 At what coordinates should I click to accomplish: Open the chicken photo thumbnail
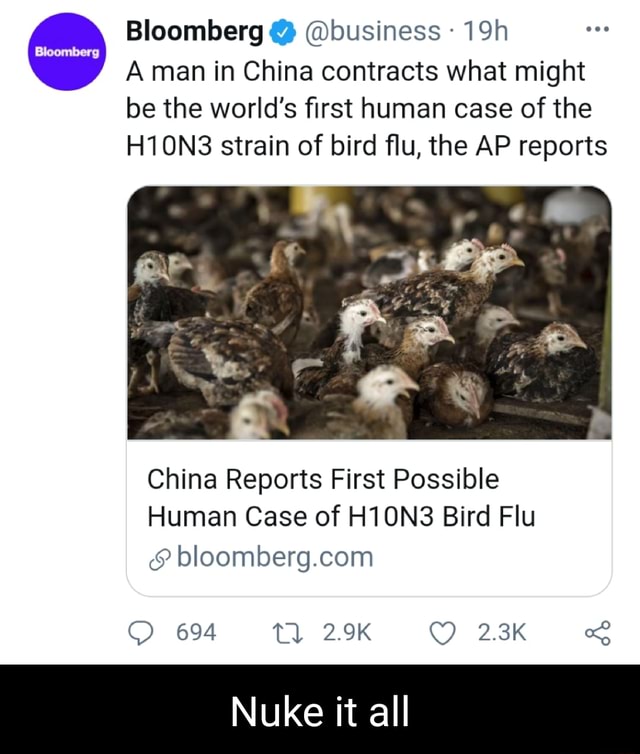pos(369,313)
